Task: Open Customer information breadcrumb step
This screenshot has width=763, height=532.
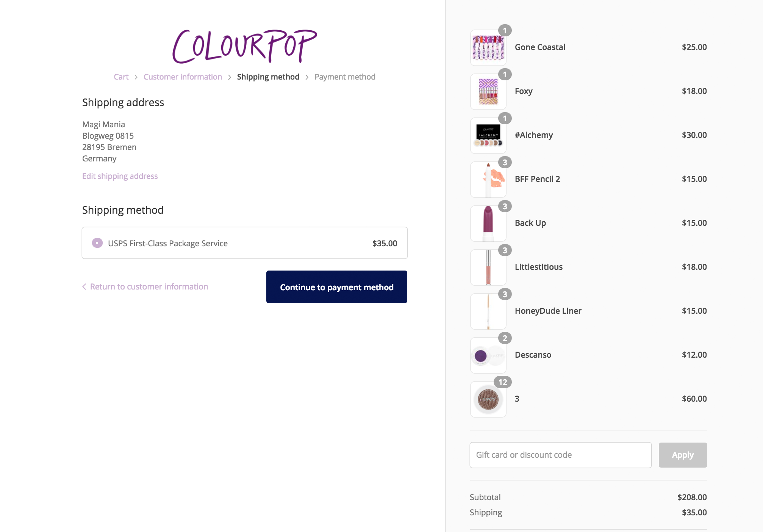Action: [183, 77]
